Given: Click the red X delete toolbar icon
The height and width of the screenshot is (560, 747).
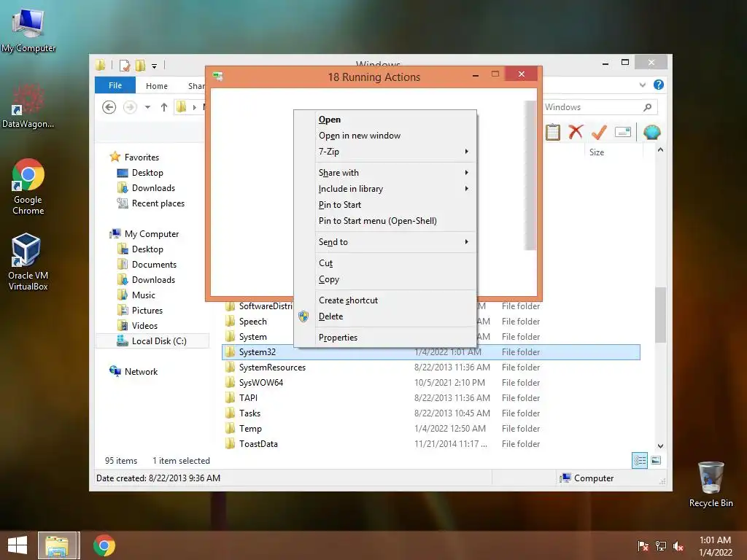Looking at the screenshot, I should click(x=576, y=132).
